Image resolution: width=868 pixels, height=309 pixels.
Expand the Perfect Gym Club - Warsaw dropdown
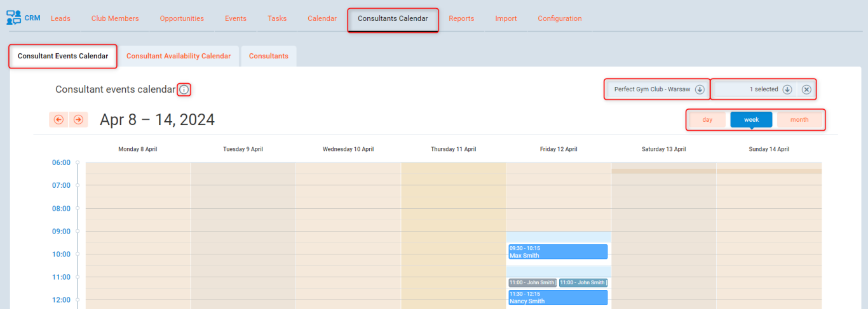tap(658, 89)
